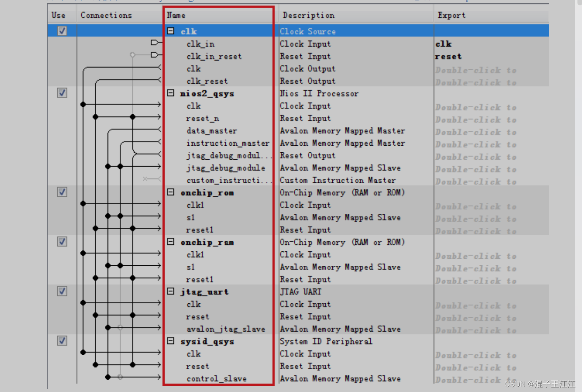Screen dimensions: 582x392
Task: Select the jtag_uart component name
Action: pos(205,292)
